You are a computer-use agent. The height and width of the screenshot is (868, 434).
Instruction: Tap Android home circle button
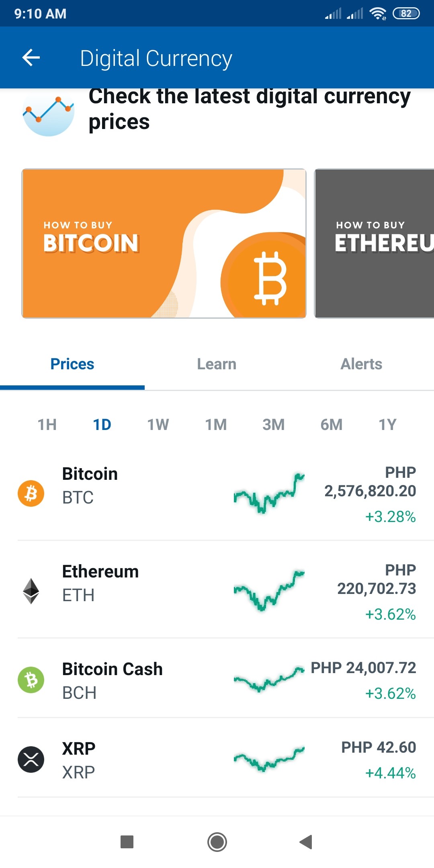click(x=217, y=842)
